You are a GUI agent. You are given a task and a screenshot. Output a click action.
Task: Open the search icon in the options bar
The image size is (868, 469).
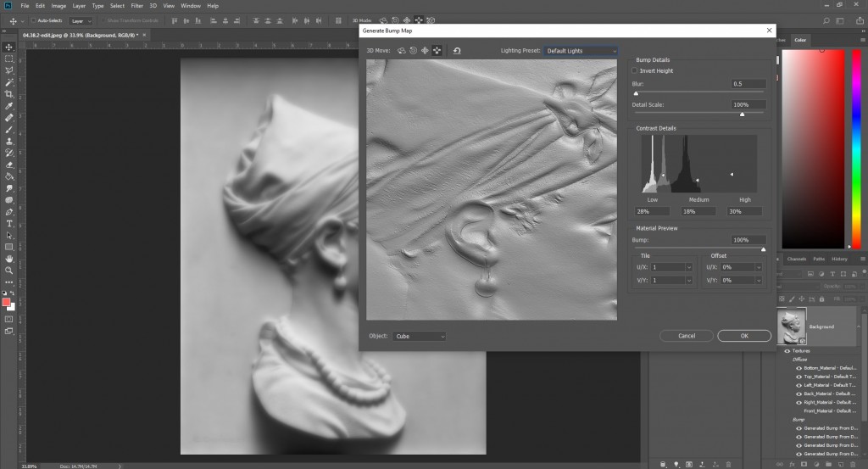(826, 20)
